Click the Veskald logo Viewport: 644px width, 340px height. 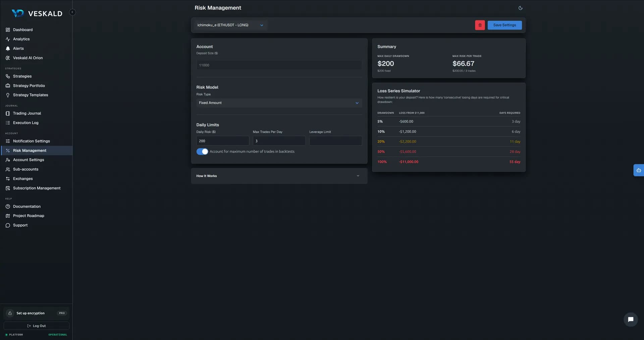click(37, 13)
